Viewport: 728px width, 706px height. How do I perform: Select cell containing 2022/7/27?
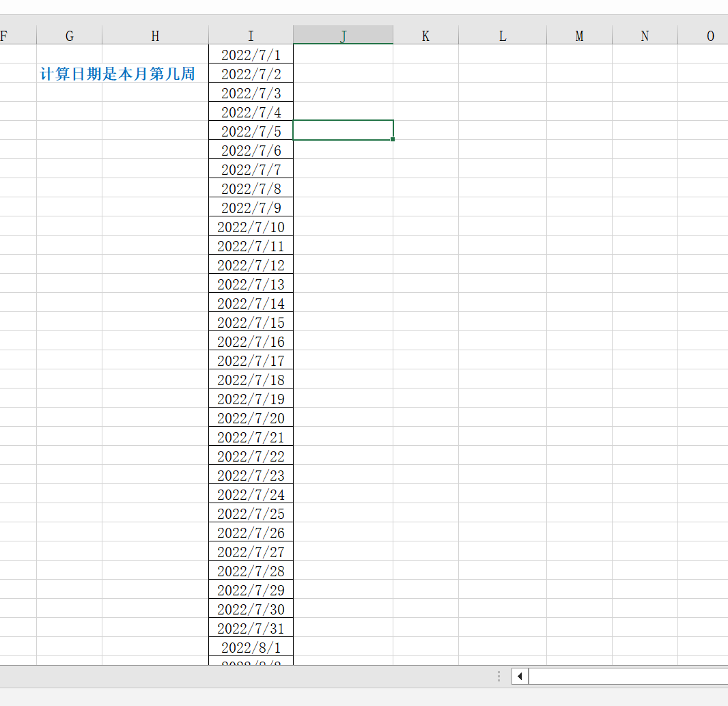[251, 551]
